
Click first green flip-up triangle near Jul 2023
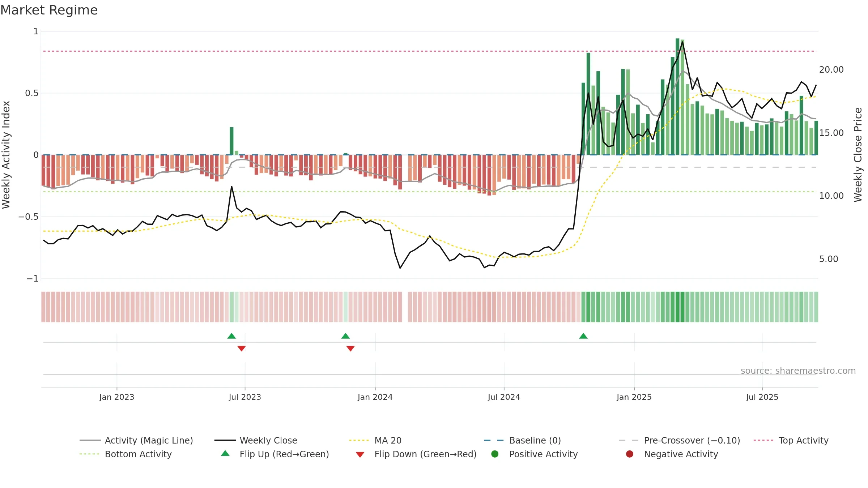tap(231, 336)
